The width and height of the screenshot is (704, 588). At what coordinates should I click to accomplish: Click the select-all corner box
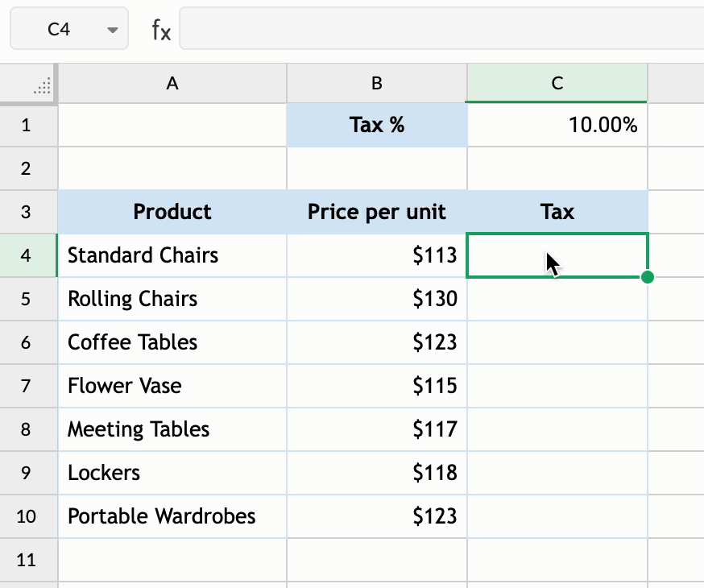click(x=30, y=83)
